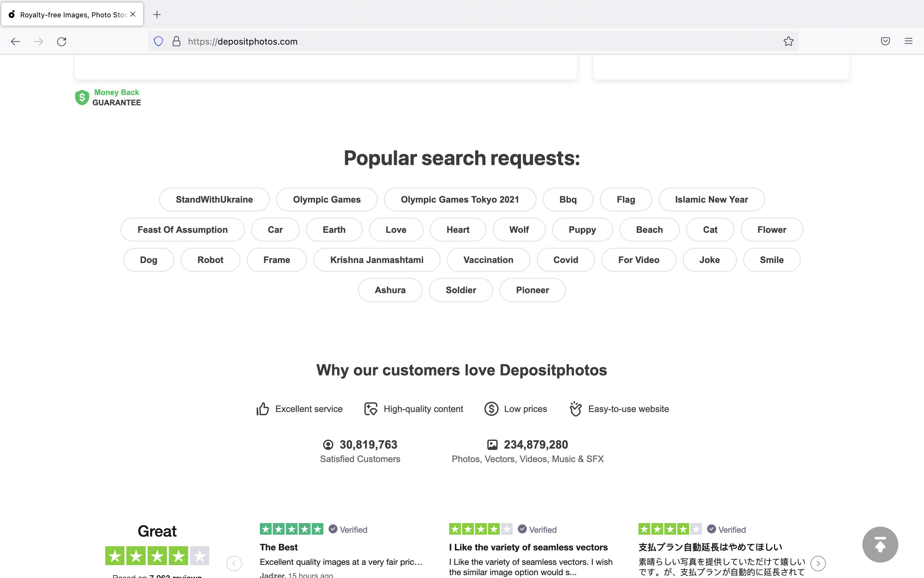Choose the Earth search tag
Viewport: 924px width, 578px height.
point(334,230)
